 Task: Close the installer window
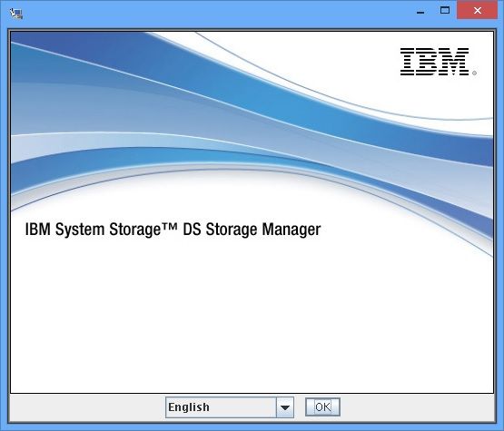tap(478, 10)
